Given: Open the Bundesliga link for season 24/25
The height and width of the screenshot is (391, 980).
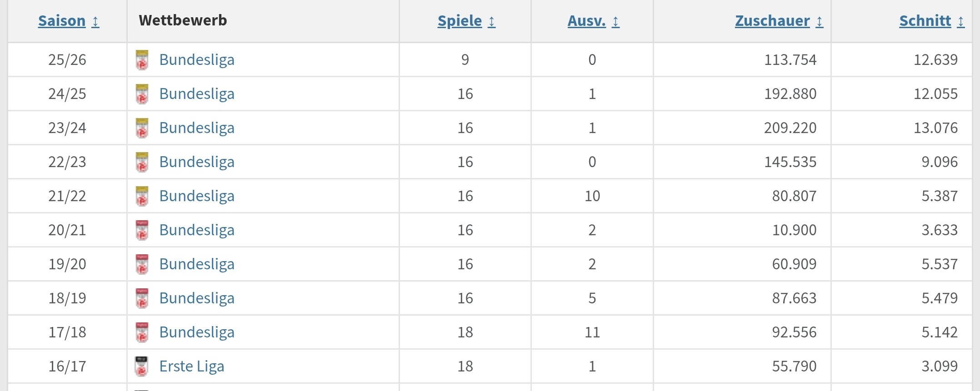Looking at the screenshot, I should point(197,94).
